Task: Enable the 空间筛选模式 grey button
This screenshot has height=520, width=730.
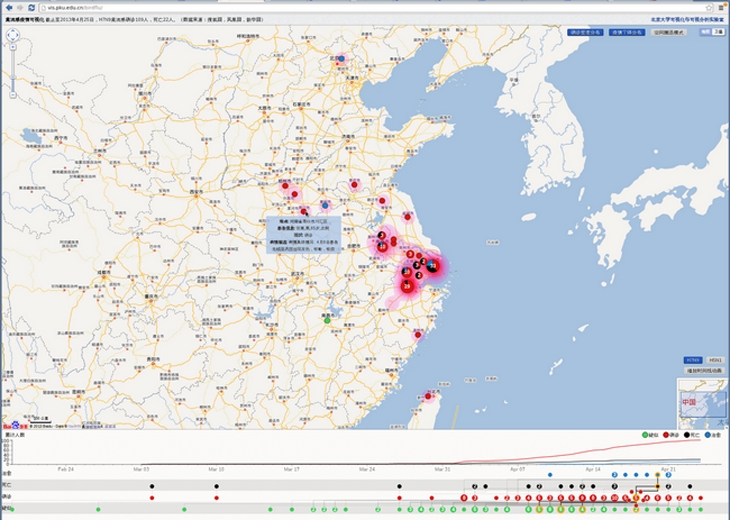Action: 668,32
